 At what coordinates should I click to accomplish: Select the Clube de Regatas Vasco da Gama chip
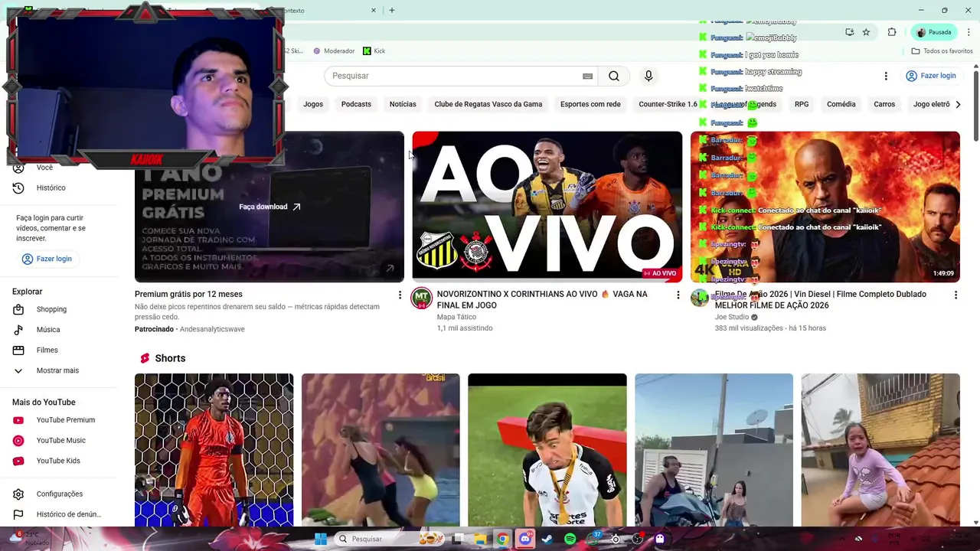pos(488,104)
